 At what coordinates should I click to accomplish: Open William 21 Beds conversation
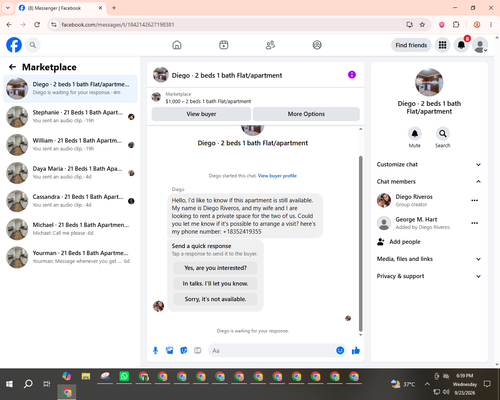70,145
